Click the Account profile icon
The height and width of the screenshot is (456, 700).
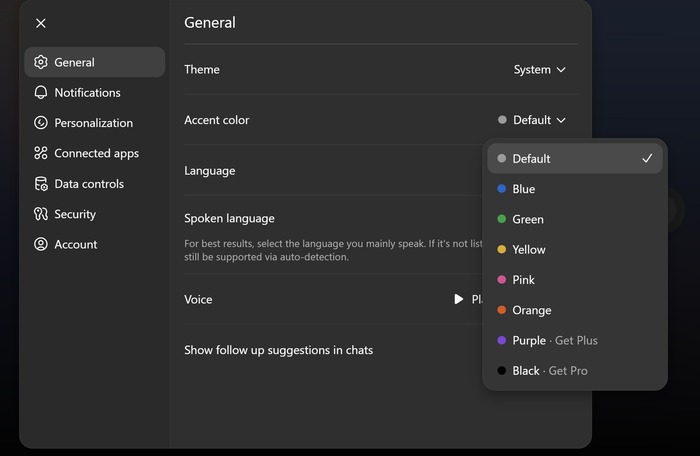coord(41,244)
